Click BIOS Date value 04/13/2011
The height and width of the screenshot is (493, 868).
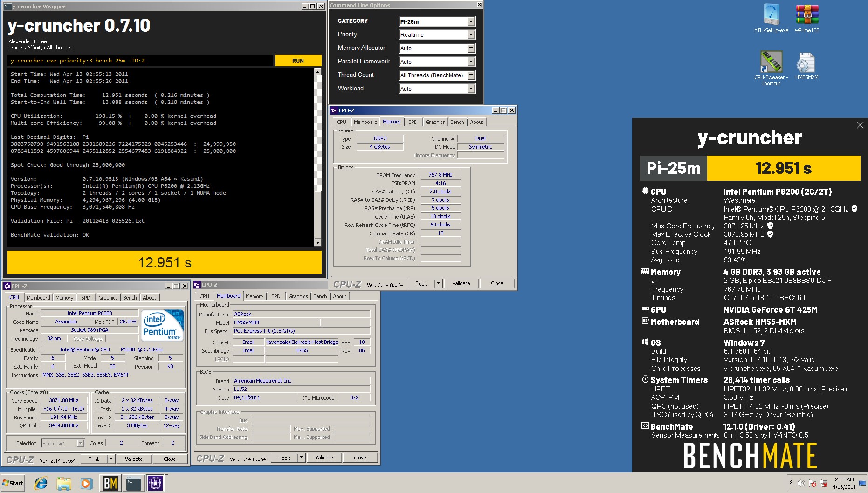coord(264,397)
